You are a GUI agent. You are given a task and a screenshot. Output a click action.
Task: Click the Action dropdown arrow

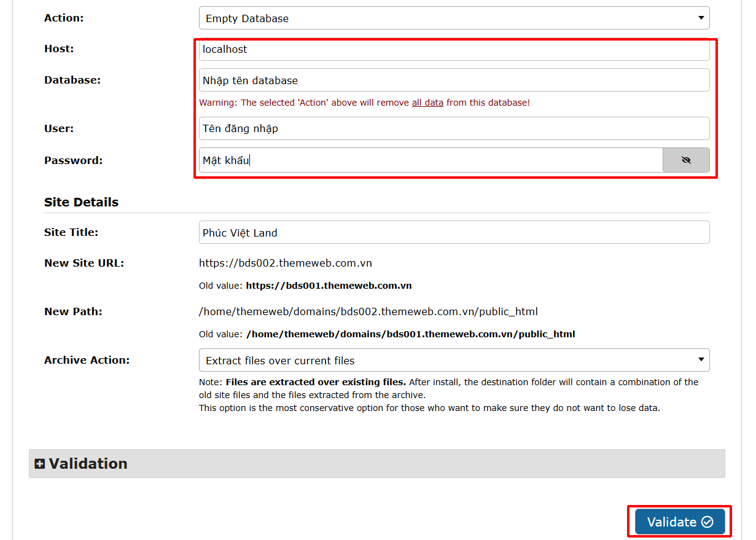(x=701, y=18)
